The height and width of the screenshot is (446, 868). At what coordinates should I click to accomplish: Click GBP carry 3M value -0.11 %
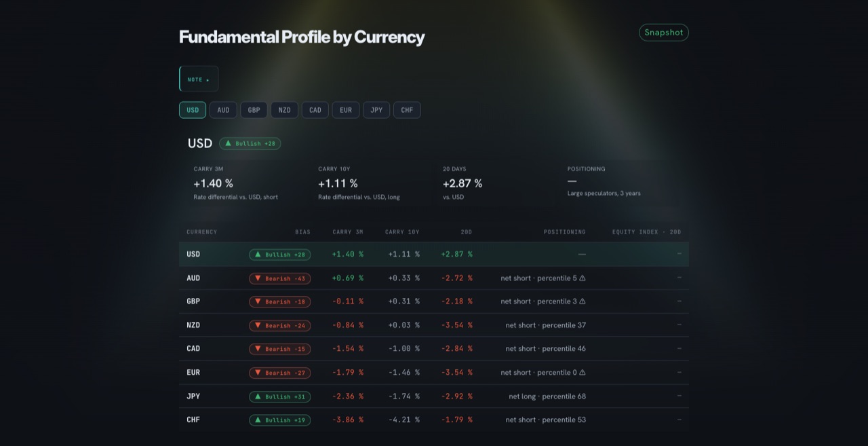tap(347, 301)
